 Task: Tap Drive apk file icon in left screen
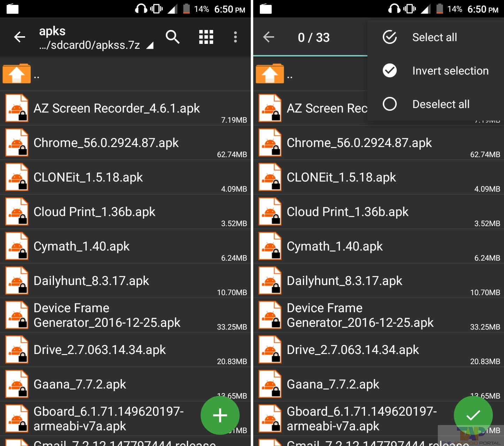(x=17, y=349)
